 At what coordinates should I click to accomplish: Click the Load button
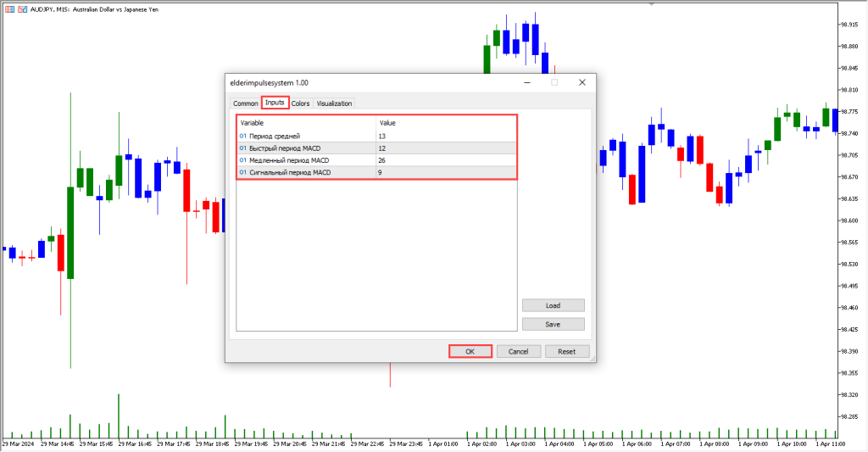coord(553,305)
